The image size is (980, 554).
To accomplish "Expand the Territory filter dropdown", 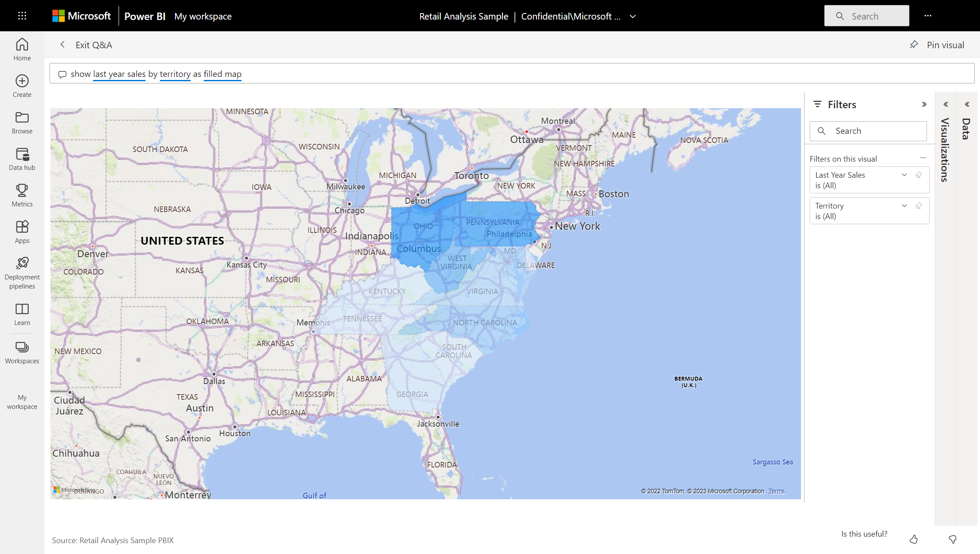I will [904, 206].
